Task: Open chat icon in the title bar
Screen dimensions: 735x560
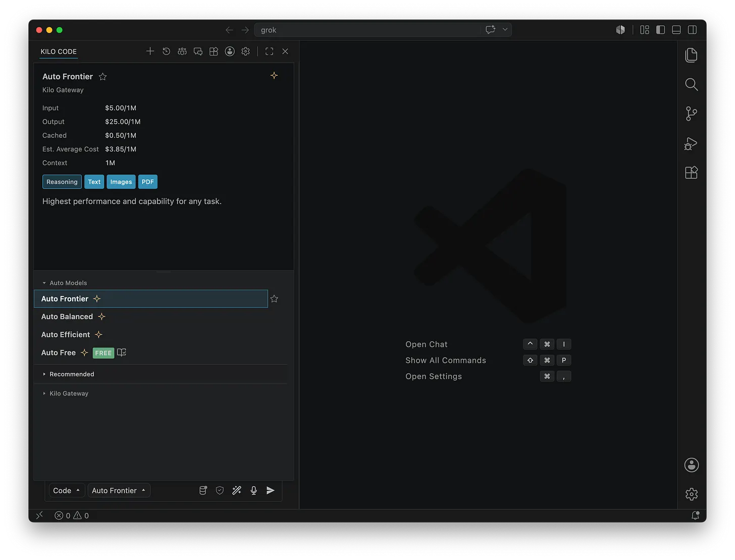Action: pyautogui.click(x=490, y=30)
